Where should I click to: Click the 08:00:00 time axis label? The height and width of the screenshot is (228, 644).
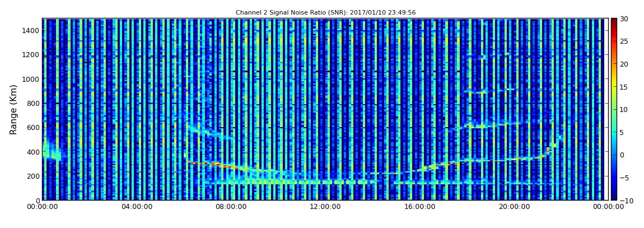231,207
